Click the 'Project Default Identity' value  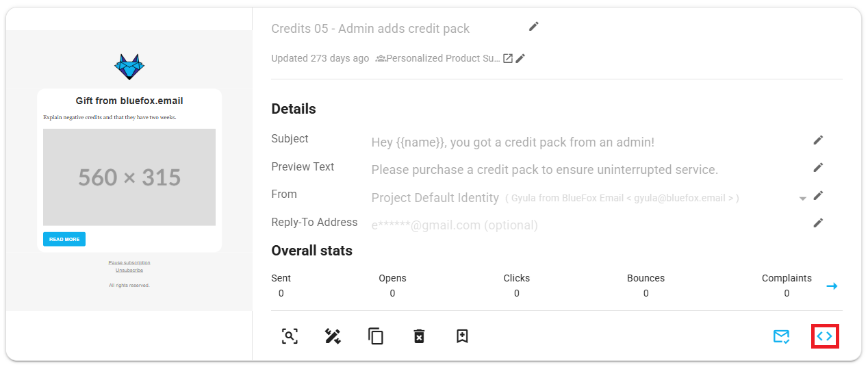coord(435,198)
